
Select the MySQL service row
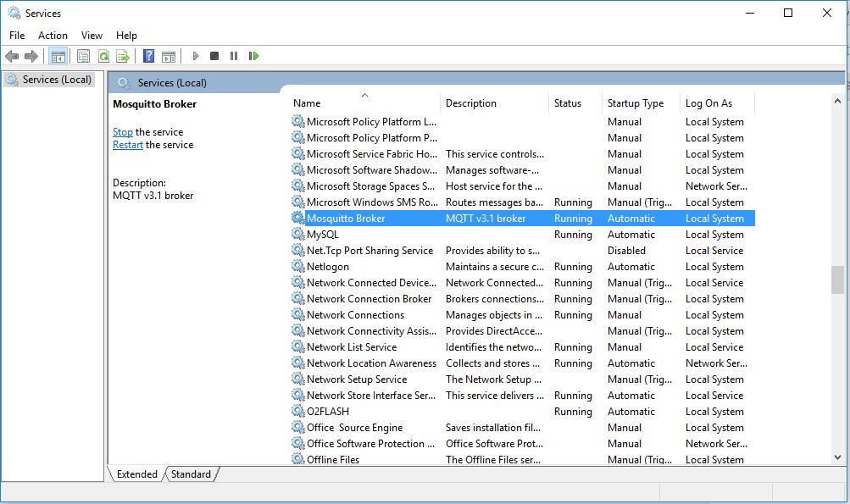(x=322, y=235)
